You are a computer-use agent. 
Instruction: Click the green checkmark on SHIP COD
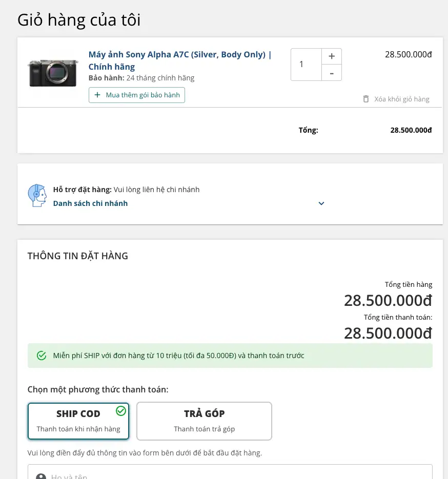click(x=121, y=411)
